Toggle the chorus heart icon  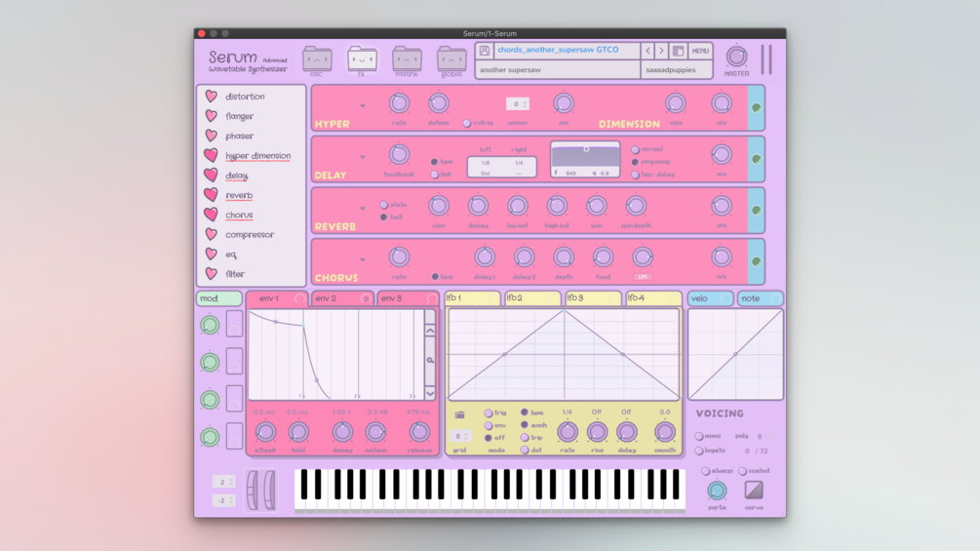point(212,215)
